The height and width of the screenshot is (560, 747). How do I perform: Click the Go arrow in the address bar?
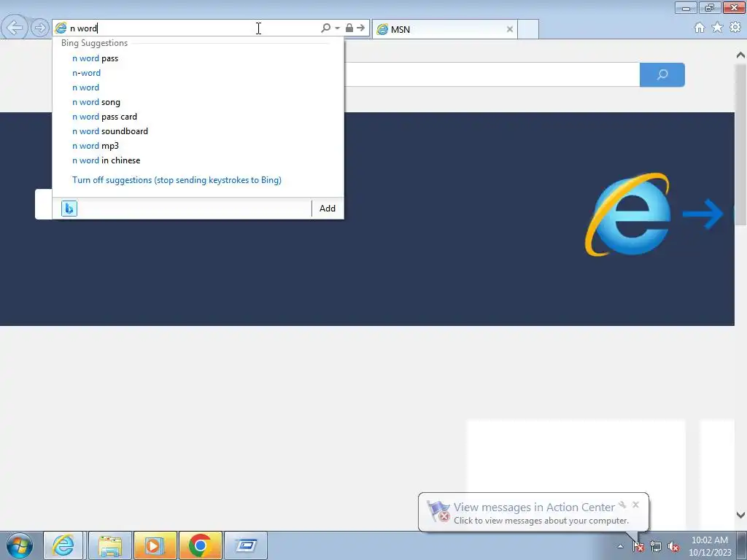tap(361, 28)
